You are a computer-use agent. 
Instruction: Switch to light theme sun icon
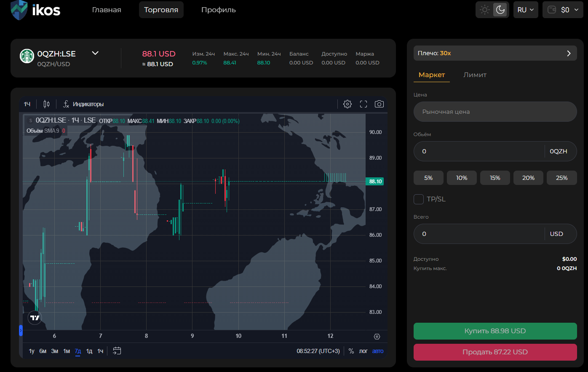coord(485,10)
